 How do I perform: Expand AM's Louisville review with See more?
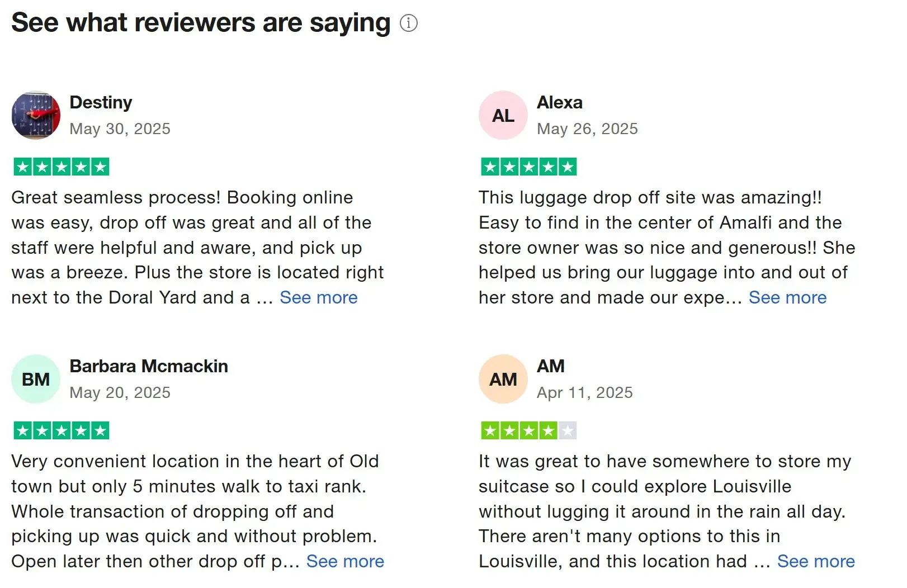point(816,561)
